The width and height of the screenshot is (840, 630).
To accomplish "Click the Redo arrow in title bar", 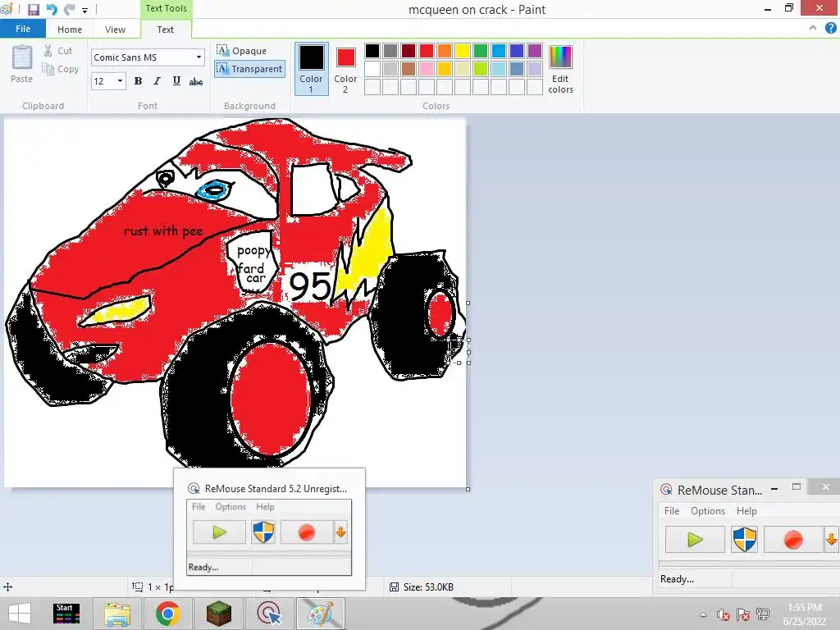I will pyautogui.click(x=69, y=9).
